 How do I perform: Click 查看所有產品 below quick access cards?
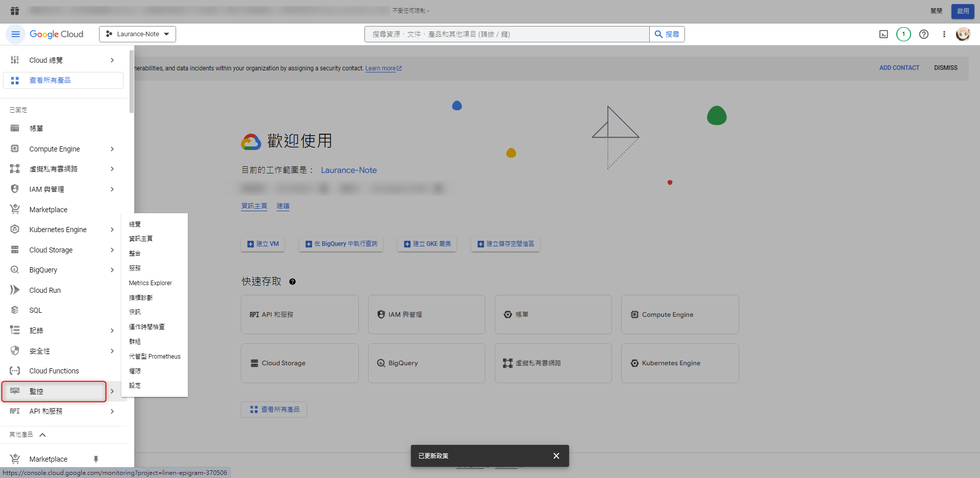point(274,410)
